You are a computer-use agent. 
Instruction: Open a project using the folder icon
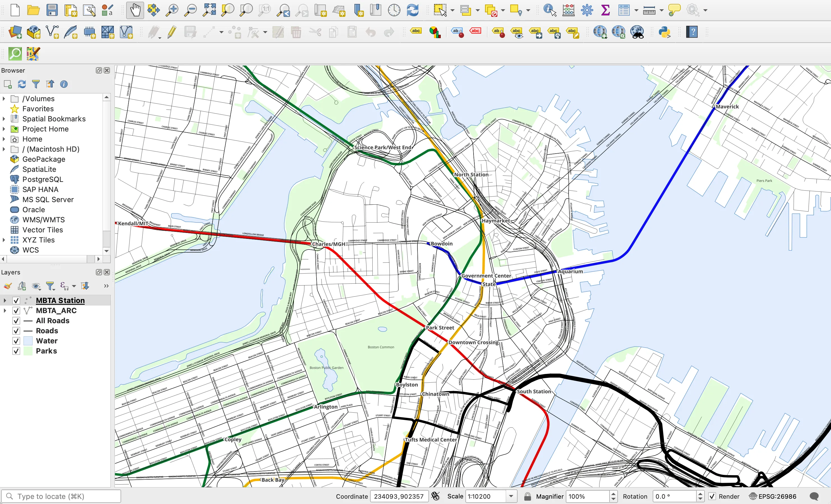(x=33, y=10)
